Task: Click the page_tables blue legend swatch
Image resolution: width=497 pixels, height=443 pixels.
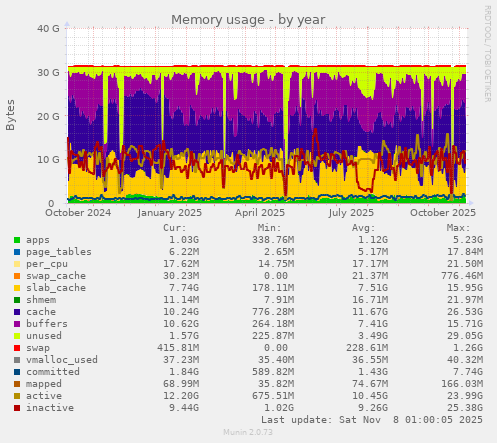Action: click(x=17, y=252)
